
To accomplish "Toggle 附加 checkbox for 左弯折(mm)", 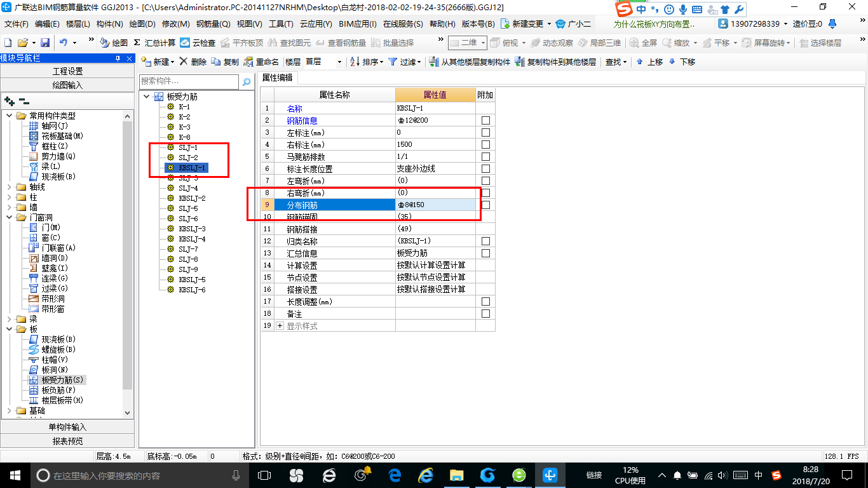I will click(x=485, y=181).
